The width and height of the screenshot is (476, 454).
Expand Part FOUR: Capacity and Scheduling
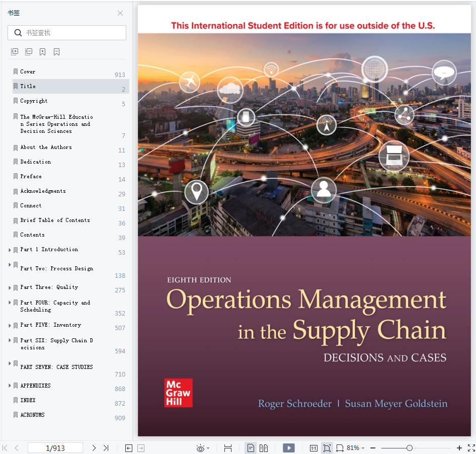[10, 302]
